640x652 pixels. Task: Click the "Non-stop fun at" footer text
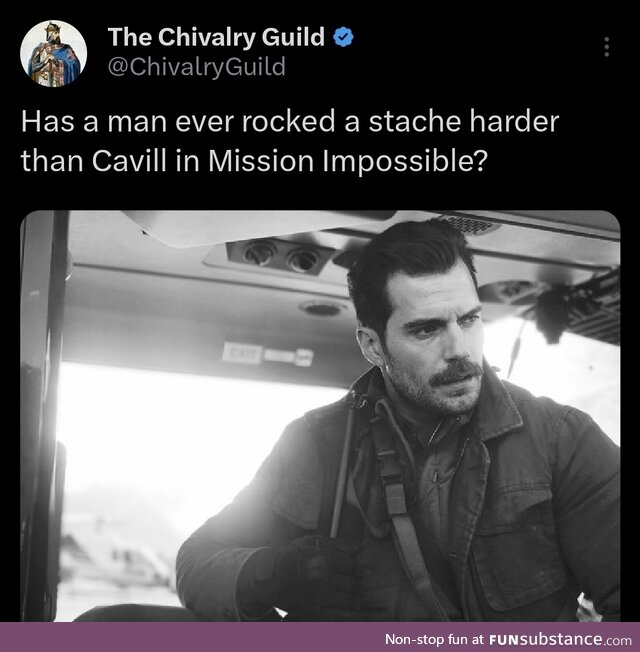click(x=435, y=639)
